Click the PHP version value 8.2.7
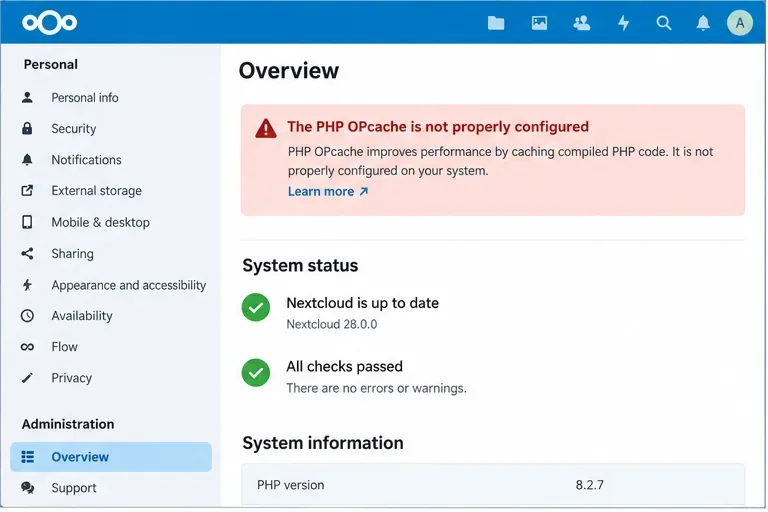Viewport: 768px width, 512px height. [590, 485]
